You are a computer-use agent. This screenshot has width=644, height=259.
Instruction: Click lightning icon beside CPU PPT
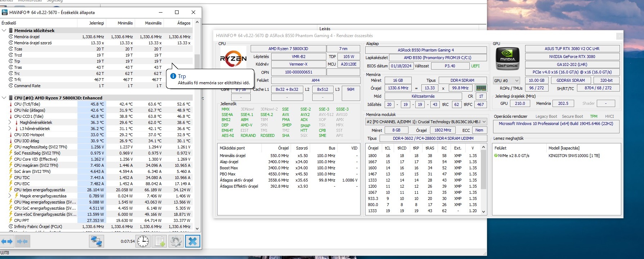click(x=11, y=220)
